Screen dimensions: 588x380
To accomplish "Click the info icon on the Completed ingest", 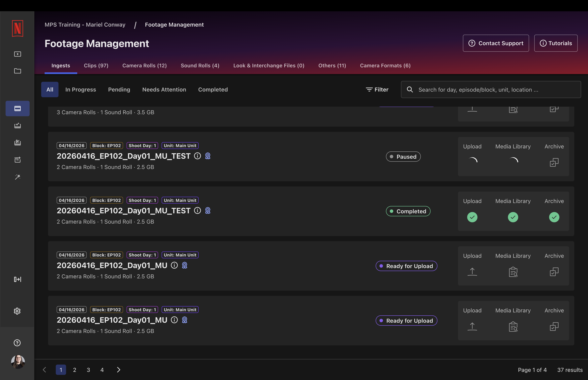I will click(x=197, y=210).
